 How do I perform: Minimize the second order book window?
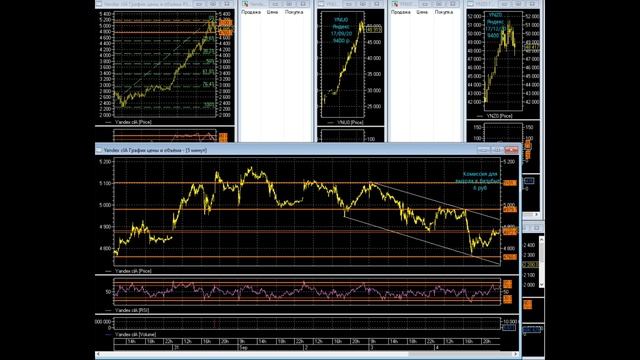[425, 3]
